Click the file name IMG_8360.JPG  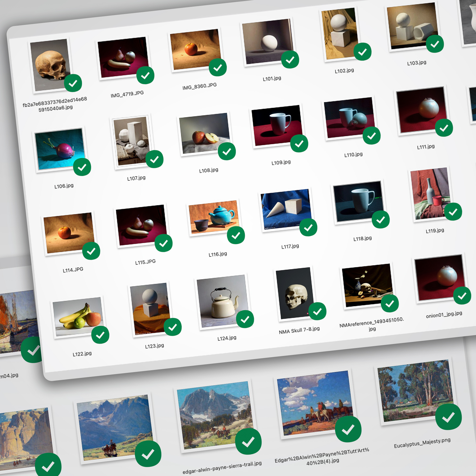pos(200,86)
